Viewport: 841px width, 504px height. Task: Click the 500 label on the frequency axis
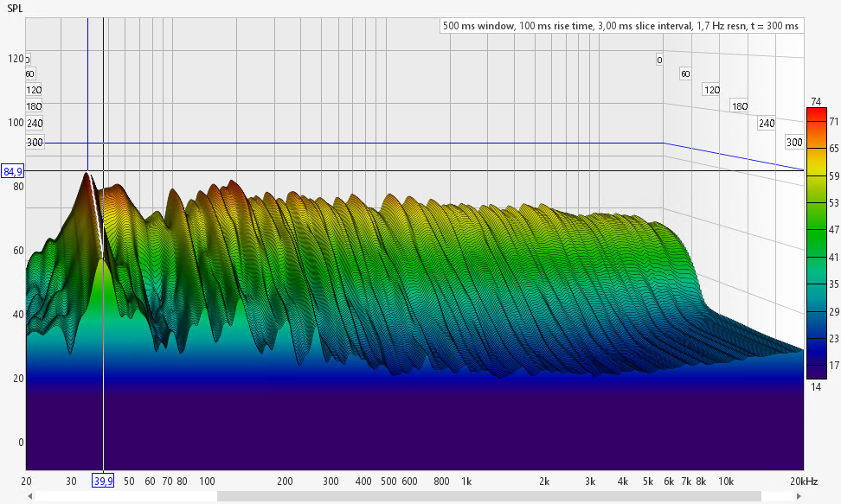pos(388,482)
